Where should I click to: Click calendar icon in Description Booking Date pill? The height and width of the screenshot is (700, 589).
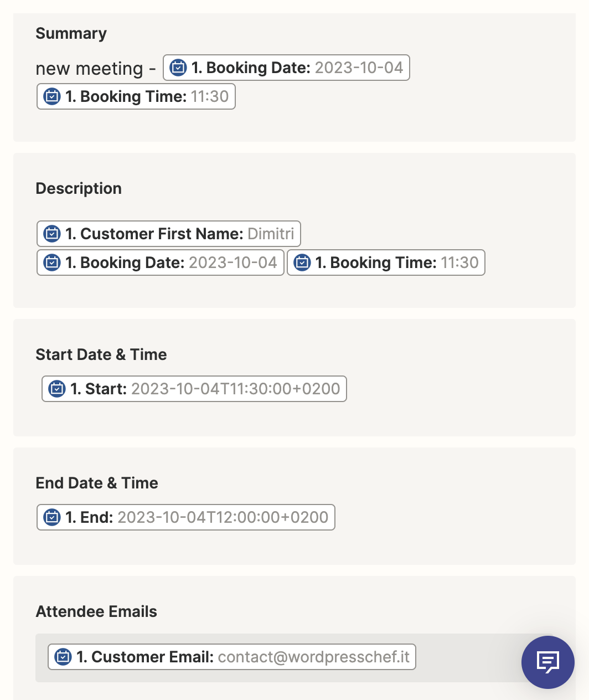pos(52,262)
